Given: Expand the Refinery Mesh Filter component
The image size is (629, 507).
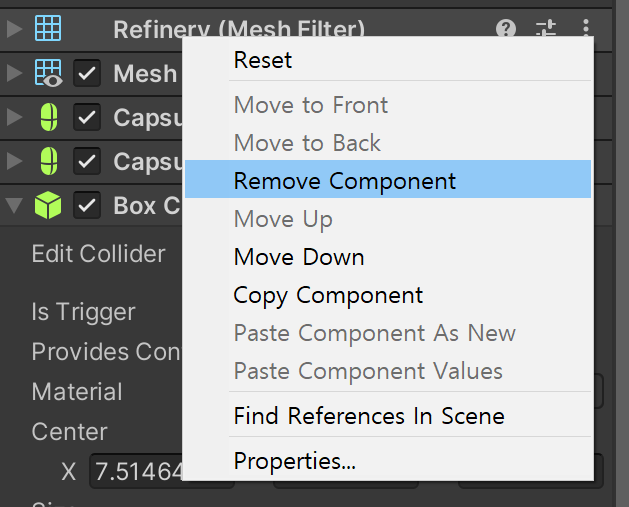Looking at the screenshot, I should [x=14, y=29].
